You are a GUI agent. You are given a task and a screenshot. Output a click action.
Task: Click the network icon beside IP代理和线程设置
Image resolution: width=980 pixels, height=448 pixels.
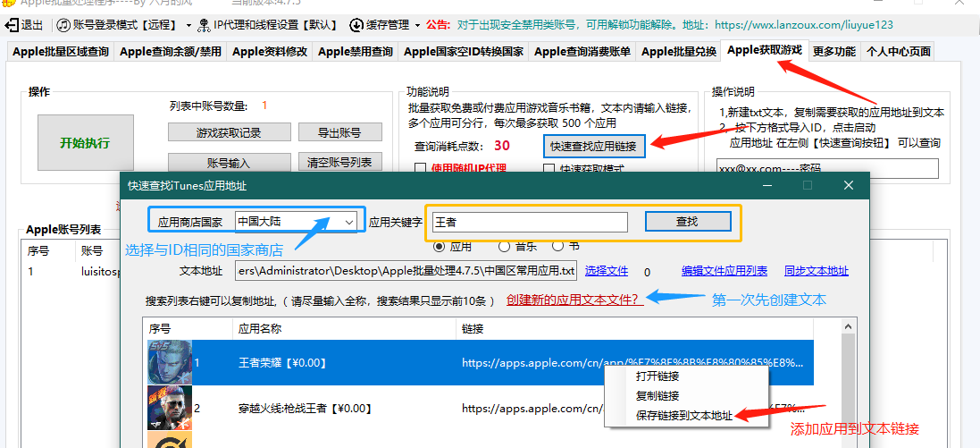204,26
